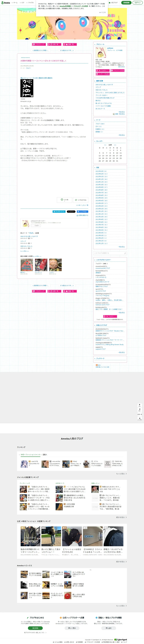Image resolution: width=144 pixels, height=644 pixels.
Task: Click the B! ブックマーク share button
Action: click(59, 211)
